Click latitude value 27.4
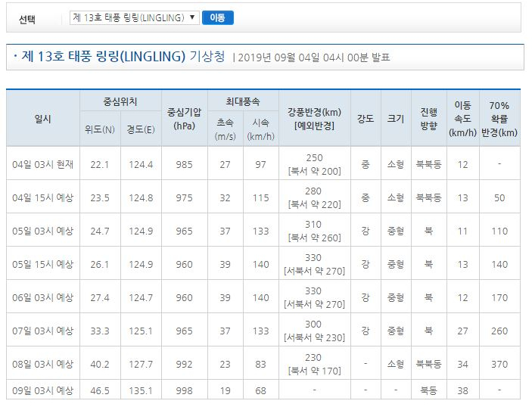The image size is (532, 407). pos(100,298)
